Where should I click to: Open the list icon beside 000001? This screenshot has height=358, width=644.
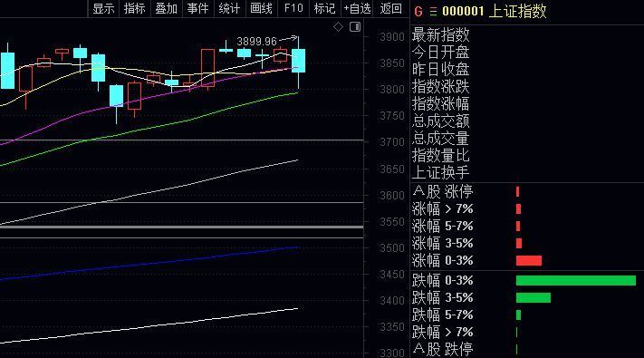point(433,12)
